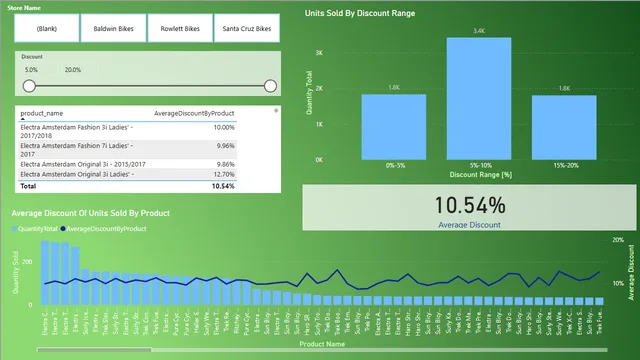Select the (Blank) store slicer button

click(47, 28)
